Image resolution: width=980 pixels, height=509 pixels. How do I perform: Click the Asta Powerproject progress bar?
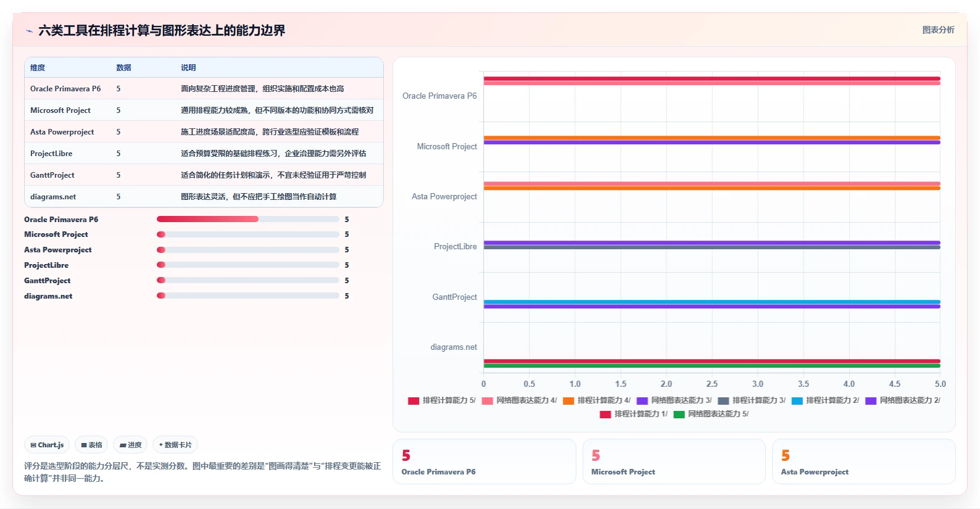(x=248, y=250)
